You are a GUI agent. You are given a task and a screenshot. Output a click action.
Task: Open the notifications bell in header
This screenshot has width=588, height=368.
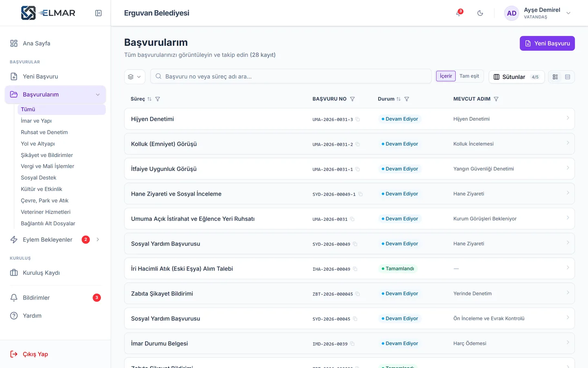tap(459, 13)
